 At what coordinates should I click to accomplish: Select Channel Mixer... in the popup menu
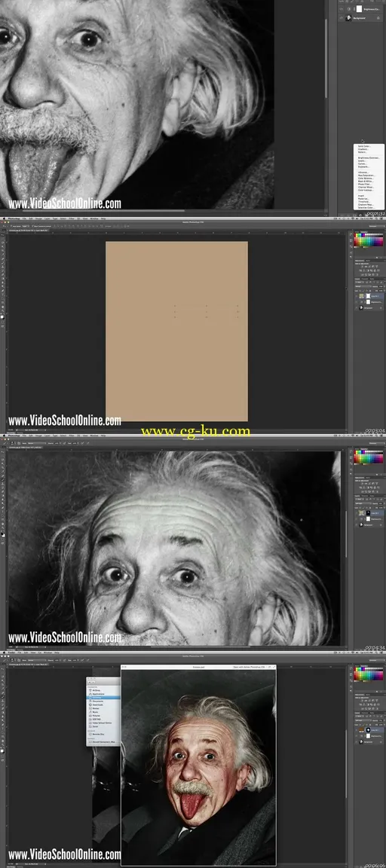pyautogui.click(x=366, y=187)
